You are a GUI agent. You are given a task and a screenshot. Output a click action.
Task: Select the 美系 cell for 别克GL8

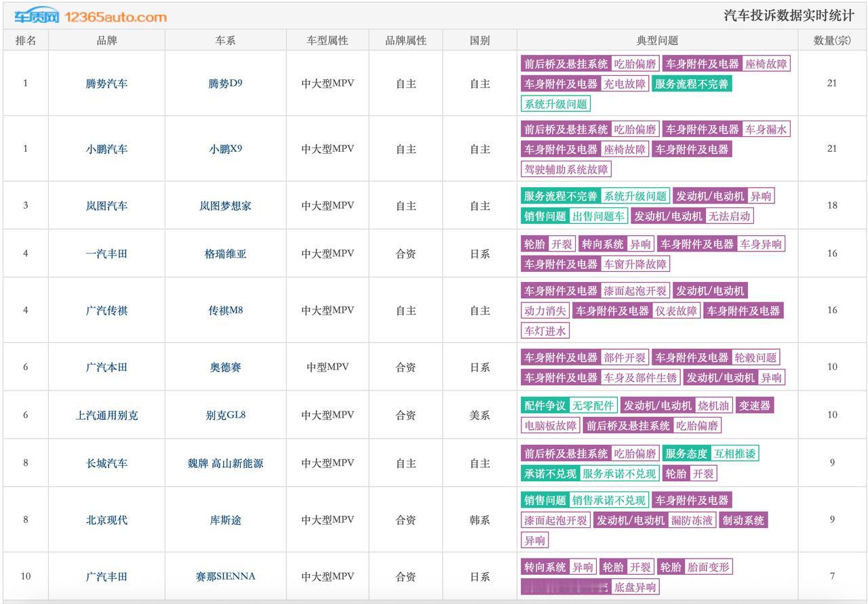[x=479, y=416]
